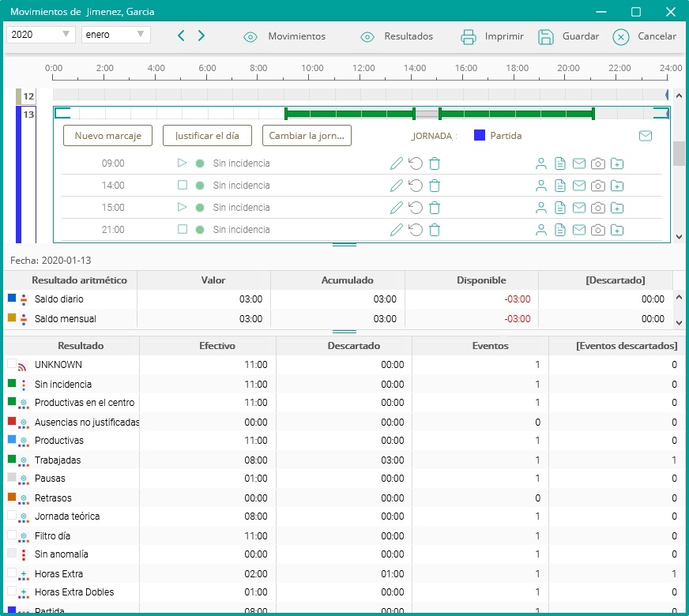689x616 pixels.
Task: Click the pencil edit icon for 09:00 entry
Action: point(397,163)
